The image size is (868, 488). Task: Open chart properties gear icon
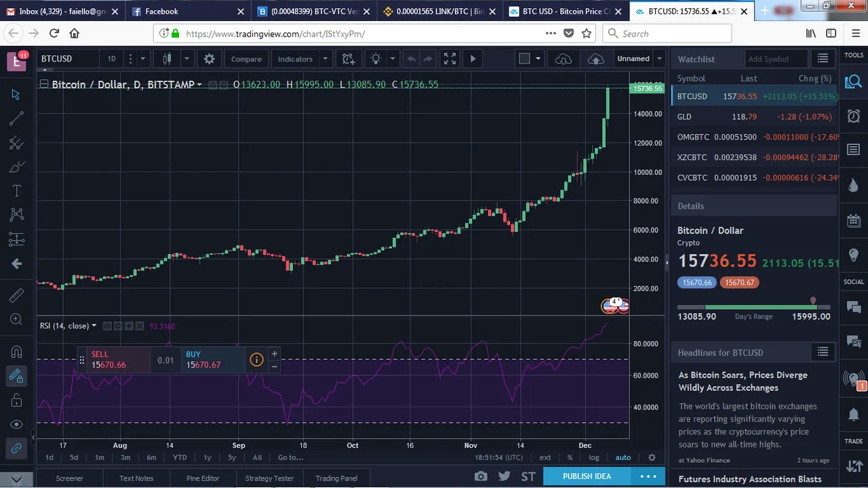pyautogui.click(x=210, y=59)
